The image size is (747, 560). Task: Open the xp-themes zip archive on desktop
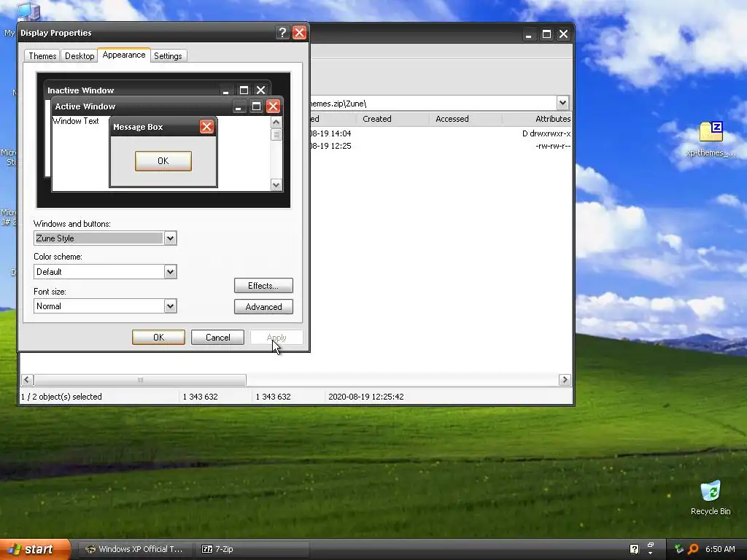(711, 139)
